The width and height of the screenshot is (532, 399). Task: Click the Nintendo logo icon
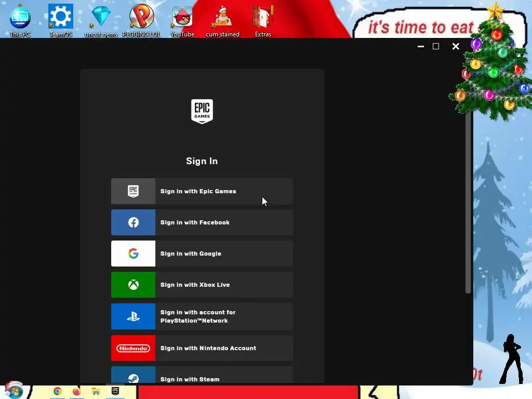coord(134,349)
